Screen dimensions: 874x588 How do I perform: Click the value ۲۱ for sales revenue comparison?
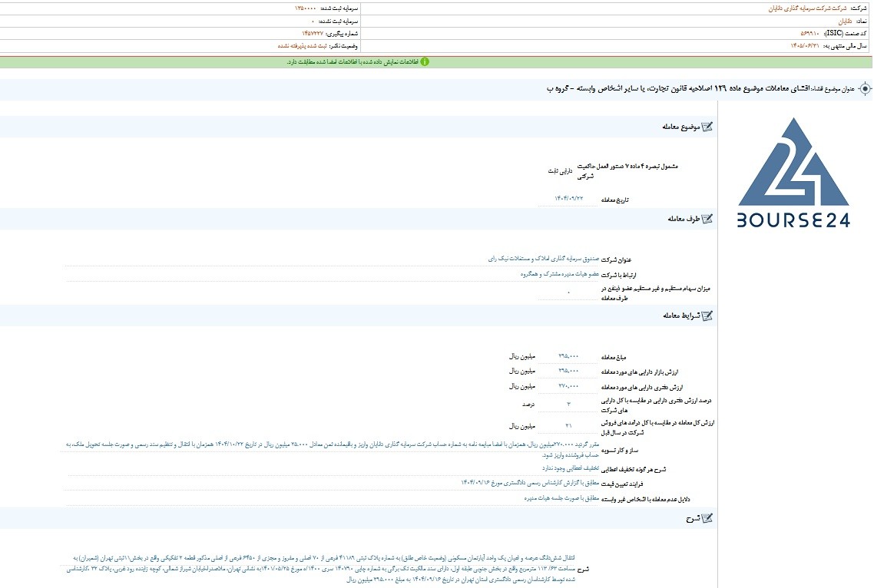coord(568,426)
